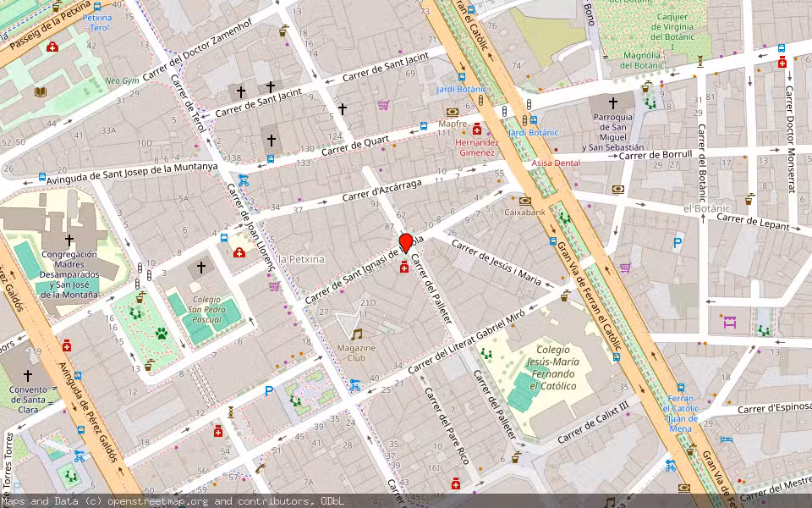
Task: Select the bank icon below Carrer de Borrull
Action: (617, 189)
